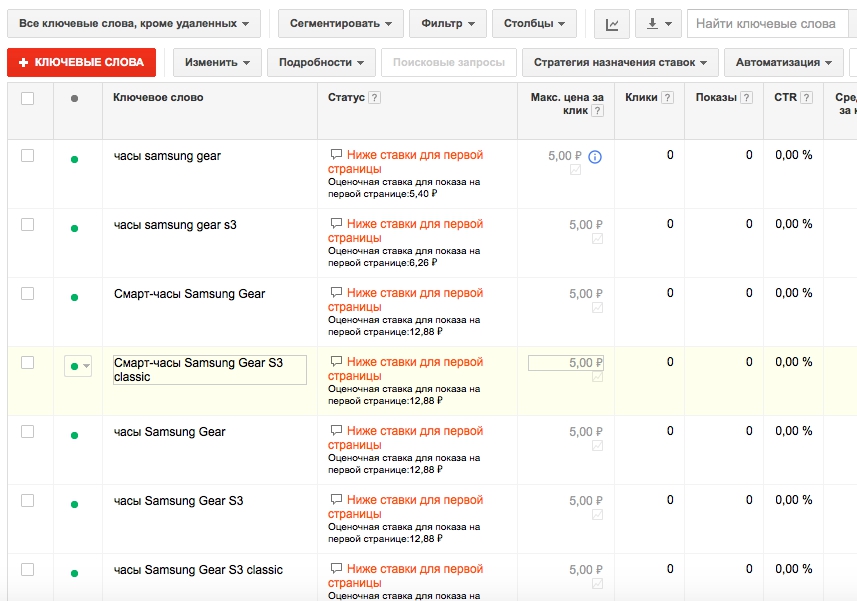The height and width of the screenshot is (601, 857).
Task: Click status speech bubble for Смарт-часы Samsung Gear S3 classic
Action: (x=336, y=362)
